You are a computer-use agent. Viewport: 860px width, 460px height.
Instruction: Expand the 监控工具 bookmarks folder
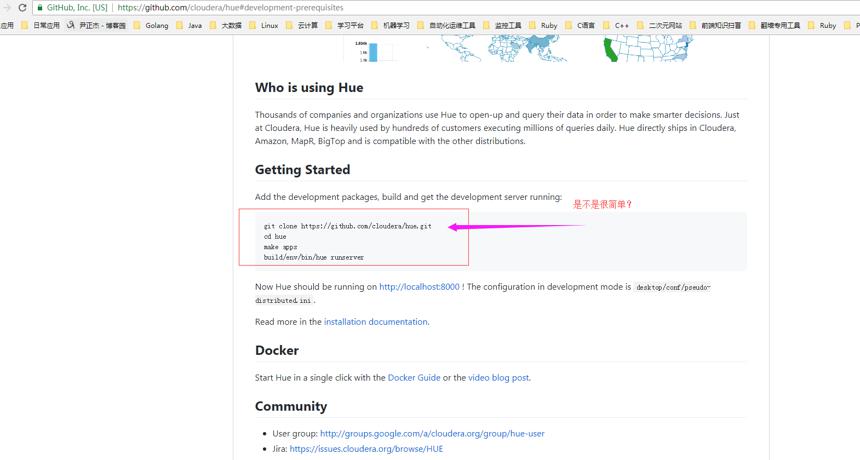[502, 25]
